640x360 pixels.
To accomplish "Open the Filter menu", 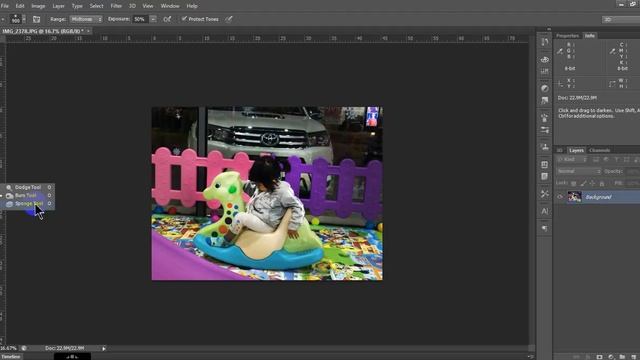I will pos(116,6).
